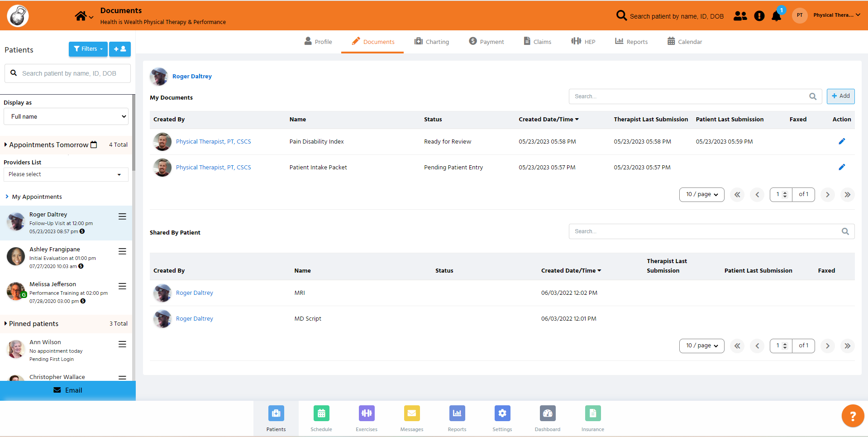Image resolution: width=868 pixels, height=437 pixels.
Task: Go to last page of My Documents
Action: (x=847, y=195)
